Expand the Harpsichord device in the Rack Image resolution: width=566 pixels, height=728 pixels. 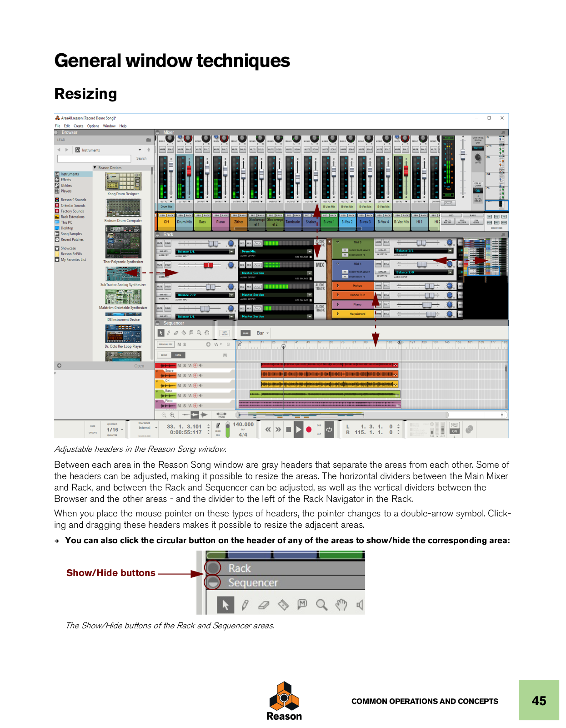(338, 313)
